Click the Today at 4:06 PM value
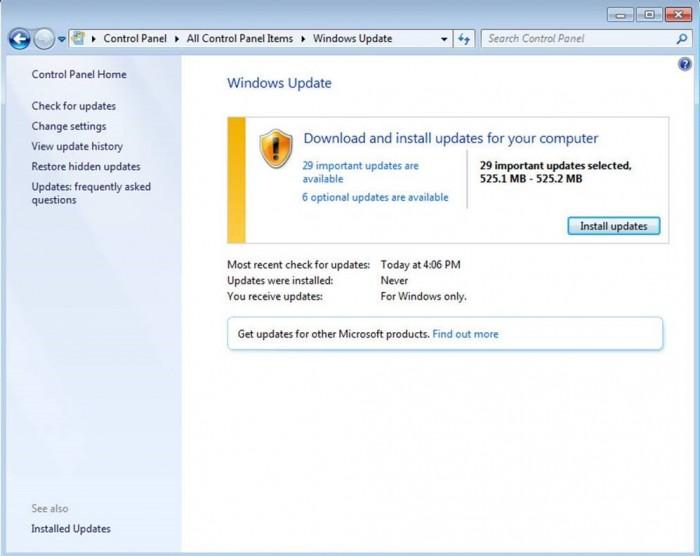Screen dimensions: 700x556 [x=421, y=265]
